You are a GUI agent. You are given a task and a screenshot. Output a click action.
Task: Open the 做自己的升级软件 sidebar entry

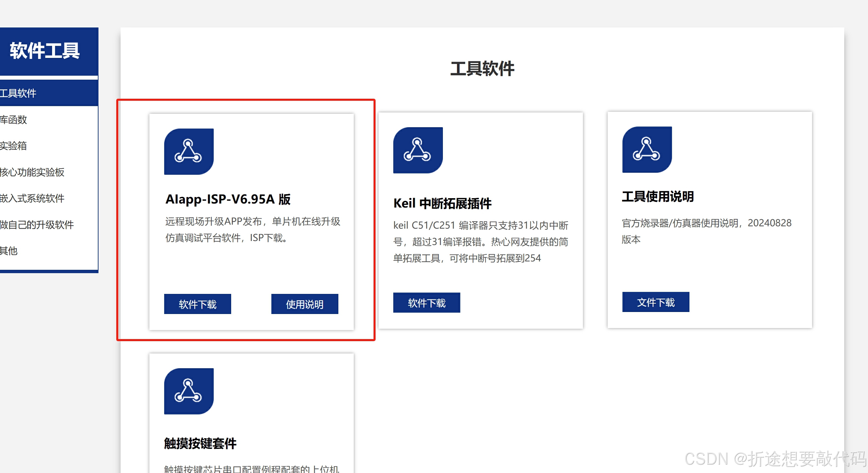coord(37,225)
